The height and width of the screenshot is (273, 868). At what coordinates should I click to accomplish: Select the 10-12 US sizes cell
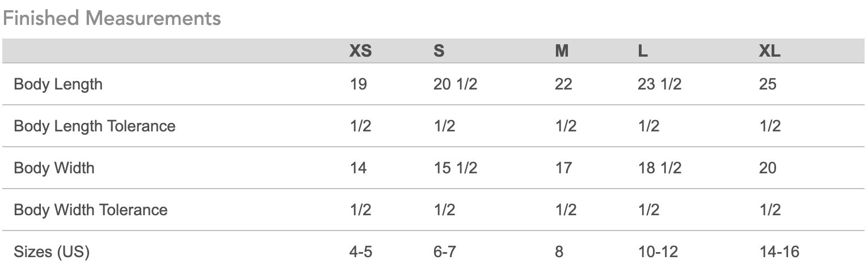pos(658,251)
